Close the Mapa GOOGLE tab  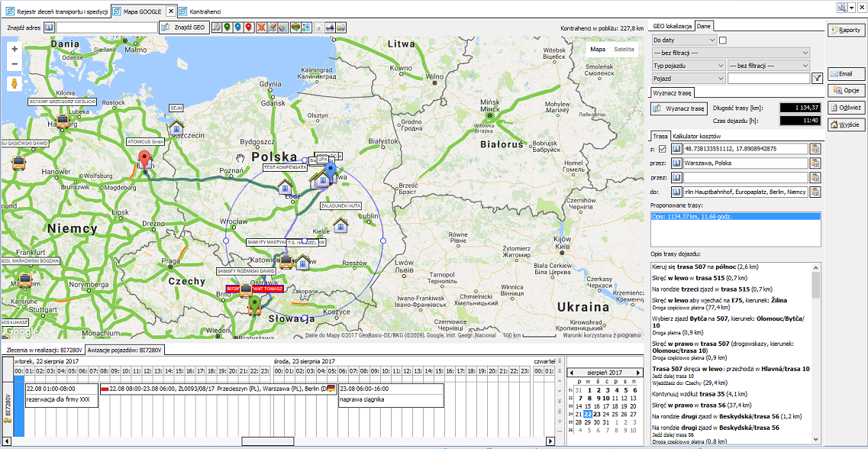pos(170,11)
